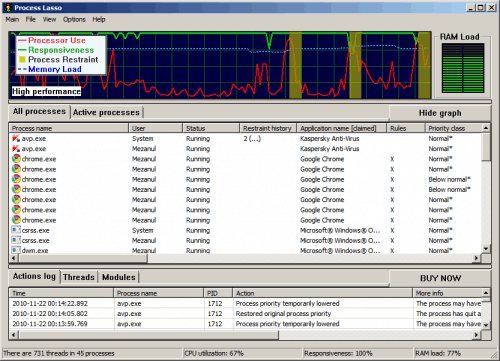Click the actions log scroll left arrow
Image resolution: width=500 pixels, height=361 pixels.
point(13,335)
